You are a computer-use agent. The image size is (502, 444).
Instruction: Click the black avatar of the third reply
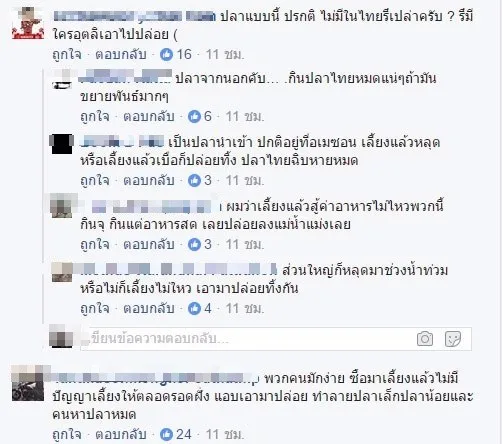point(62,144)
